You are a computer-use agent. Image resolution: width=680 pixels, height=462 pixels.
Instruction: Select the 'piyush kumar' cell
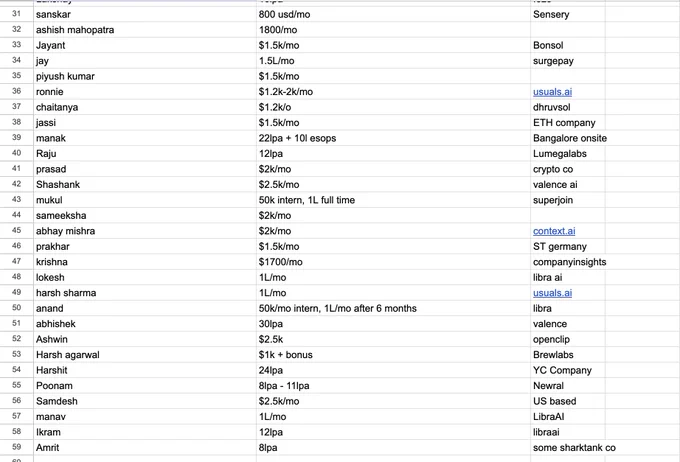click(x=145, y=76)
